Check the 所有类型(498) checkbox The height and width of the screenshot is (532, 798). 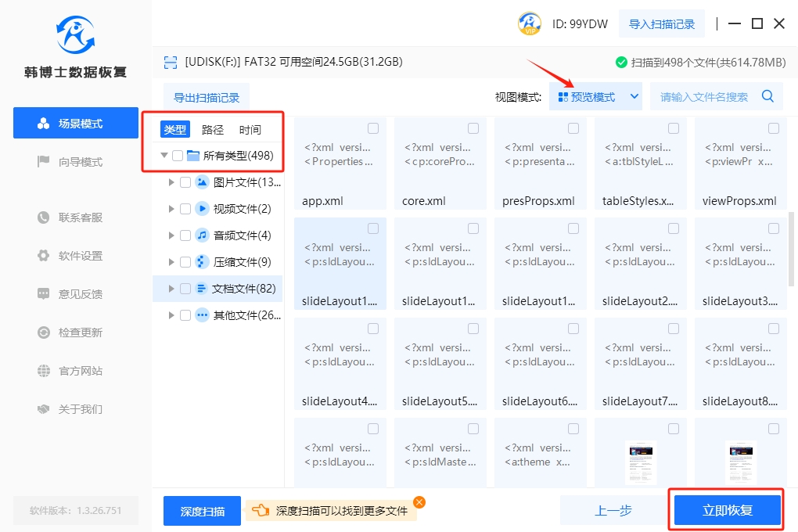coord(178,156)
